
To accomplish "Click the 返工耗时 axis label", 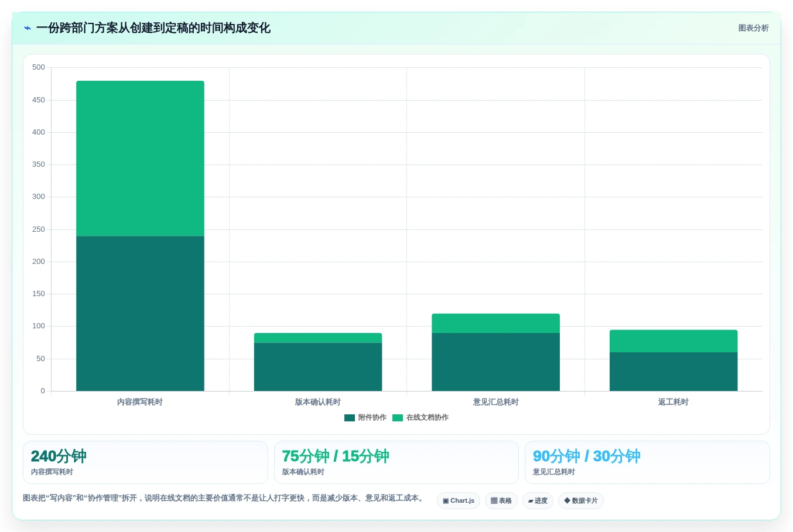I will pos(674,402).
